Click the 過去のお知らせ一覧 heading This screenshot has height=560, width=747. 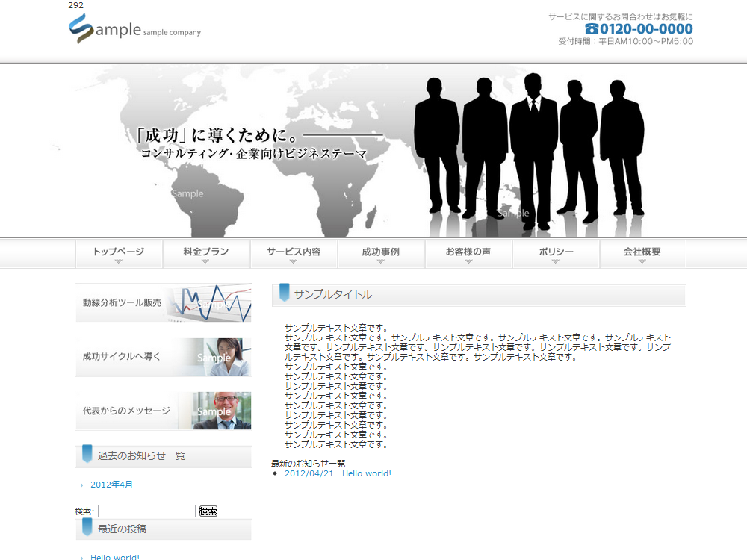[x=141, y=455]
